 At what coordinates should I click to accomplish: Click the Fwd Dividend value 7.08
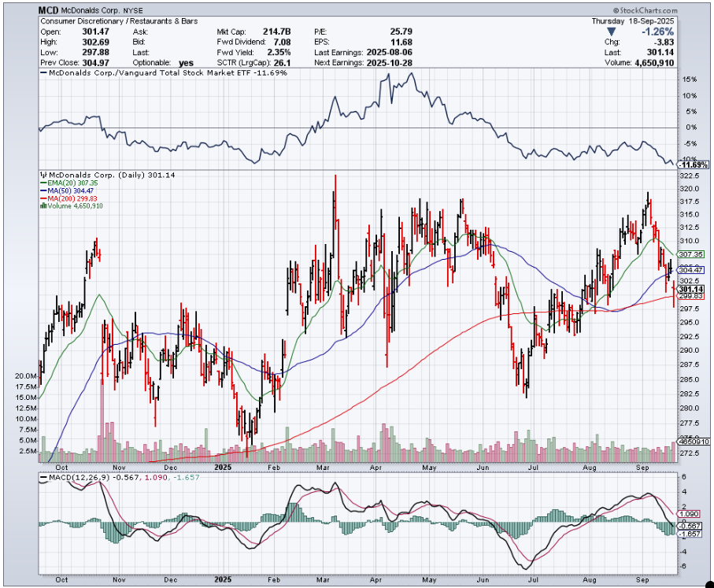pyautogui.click(x=282, y=43)
